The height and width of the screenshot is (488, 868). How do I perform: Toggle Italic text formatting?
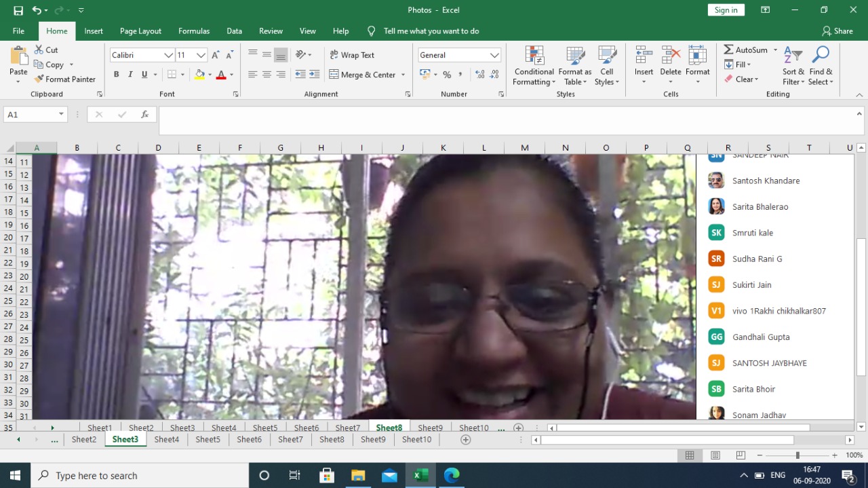pos(130,75)
